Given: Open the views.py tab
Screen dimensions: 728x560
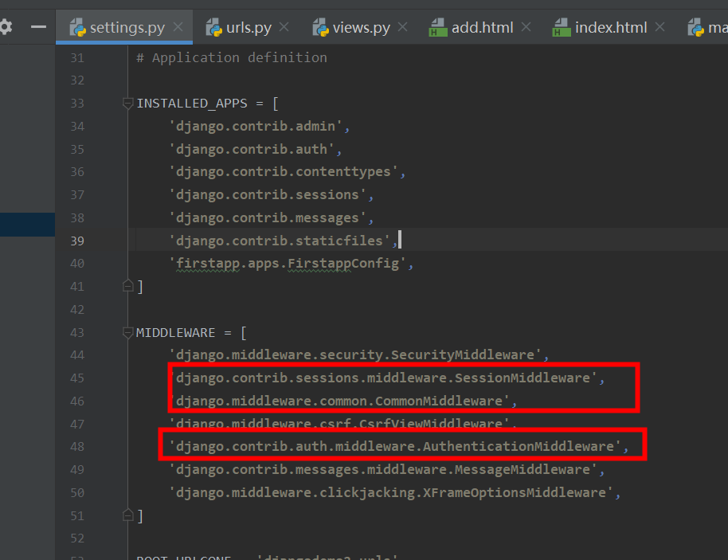Looking at the screenshot, I should [x=362, y=27].
